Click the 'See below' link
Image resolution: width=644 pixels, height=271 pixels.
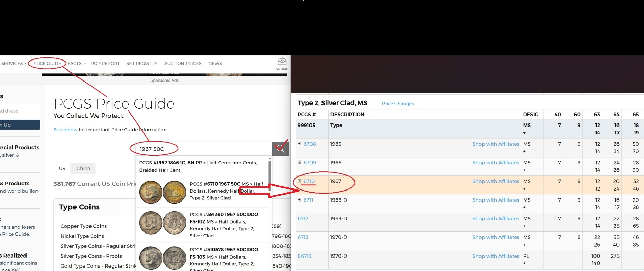65,130
